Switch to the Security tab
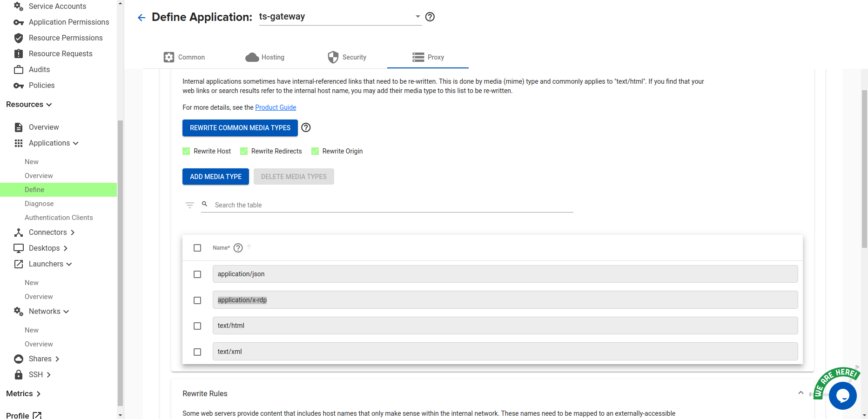 click(347, 57)
